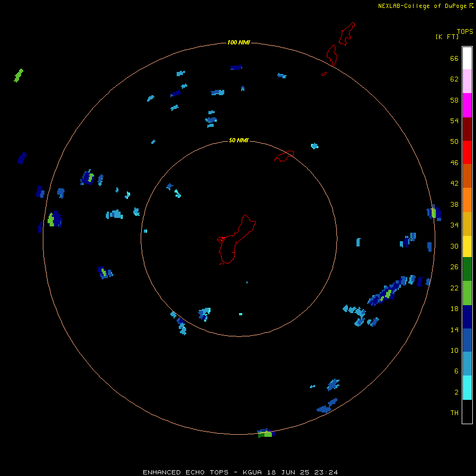Image resolution: width=476 pixels, height=476 pixels.
Task: Click the 'NEXLAB-College of DuPage' credit text
Action: (x=422, y=6)
